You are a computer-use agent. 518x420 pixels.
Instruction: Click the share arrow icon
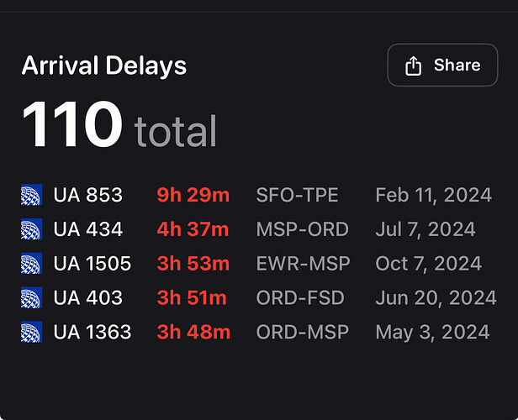(413, 66)
